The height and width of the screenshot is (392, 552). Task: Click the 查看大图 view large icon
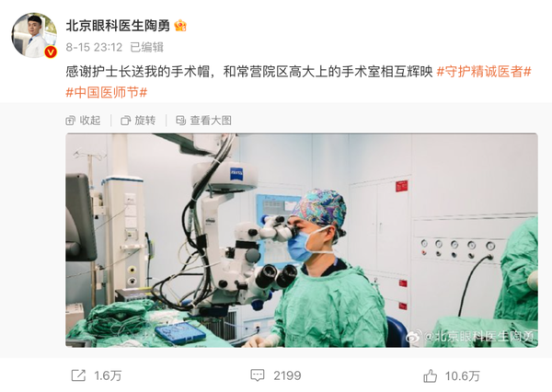point(180,121)
